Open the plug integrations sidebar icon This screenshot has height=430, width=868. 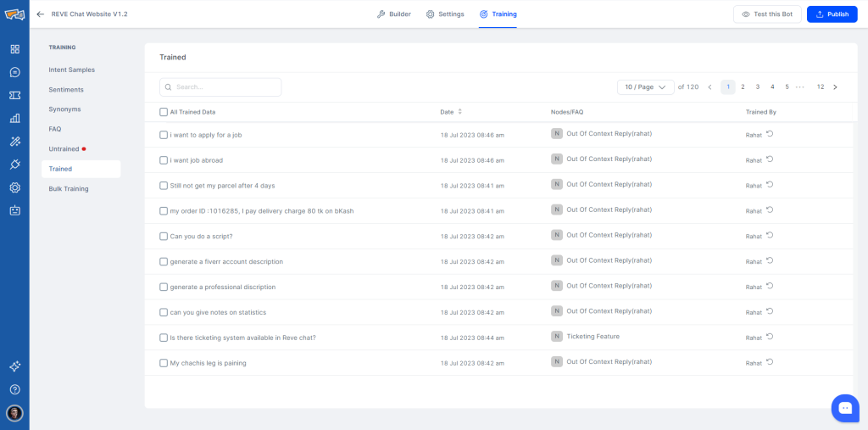(x=15, y=165)
